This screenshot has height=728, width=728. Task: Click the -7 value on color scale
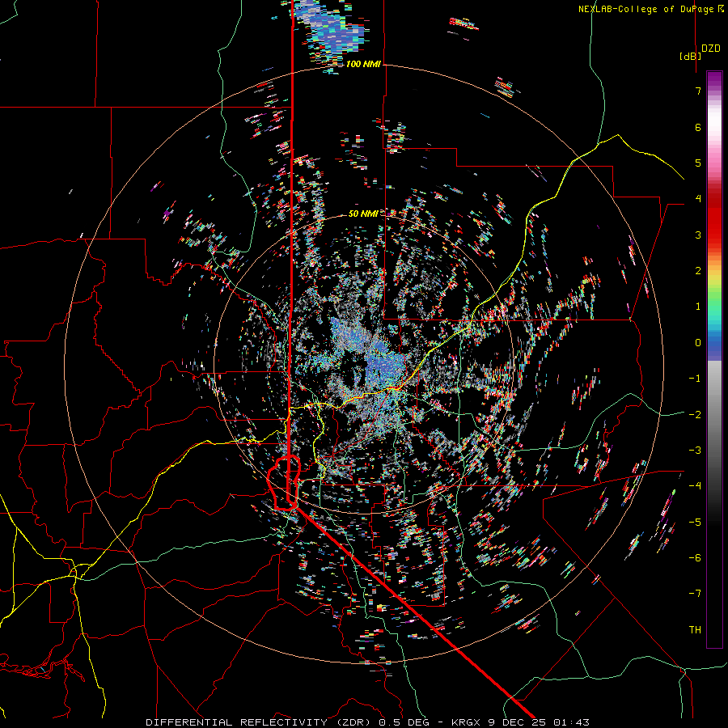tap(695, 594)
